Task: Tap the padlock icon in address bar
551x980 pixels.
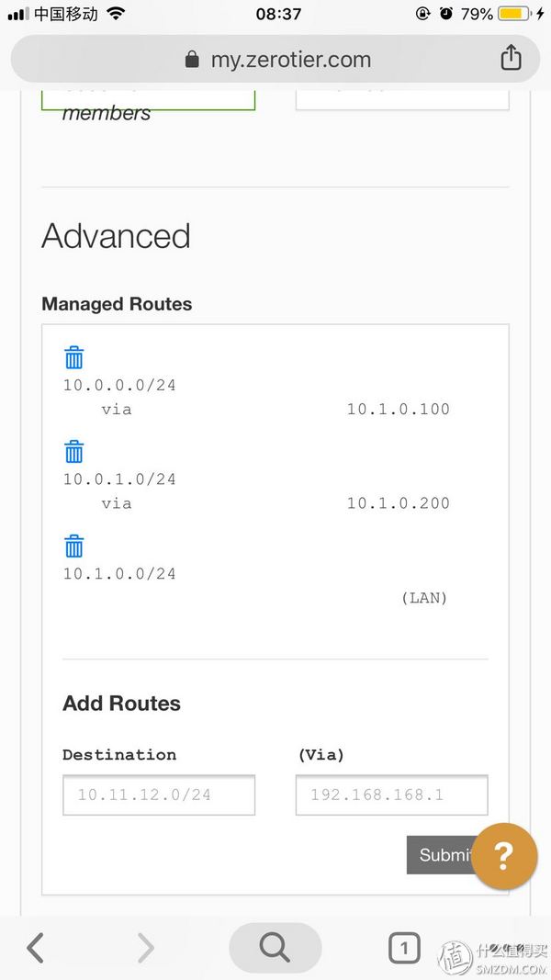Action: pos(192,60)
